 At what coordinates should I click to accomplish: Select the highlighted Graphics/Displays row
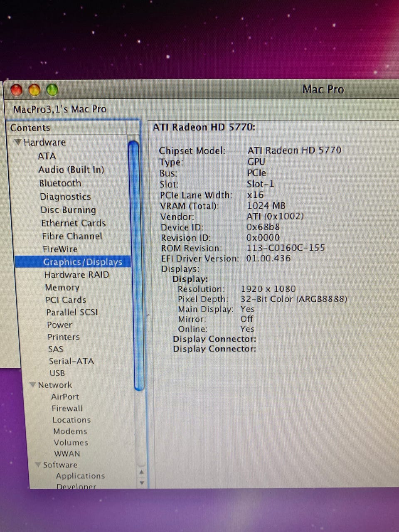73,262
